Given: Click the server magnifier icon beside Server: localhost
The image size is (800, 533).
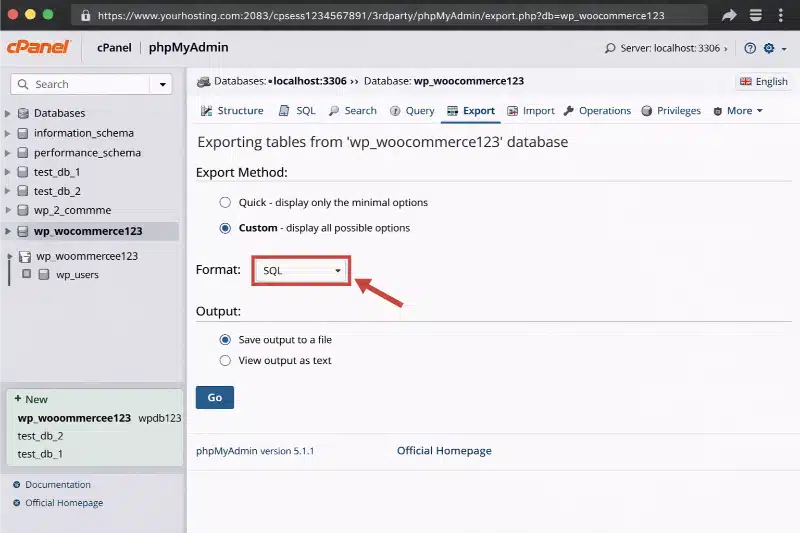Looking at the screenshot, I should 610,48.
